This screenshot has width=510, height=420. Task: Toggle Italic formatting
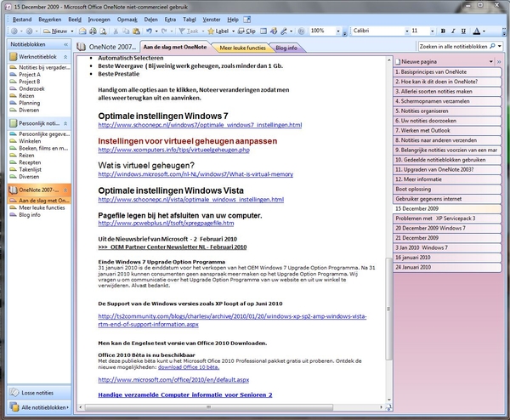click(x=453, y=31)
